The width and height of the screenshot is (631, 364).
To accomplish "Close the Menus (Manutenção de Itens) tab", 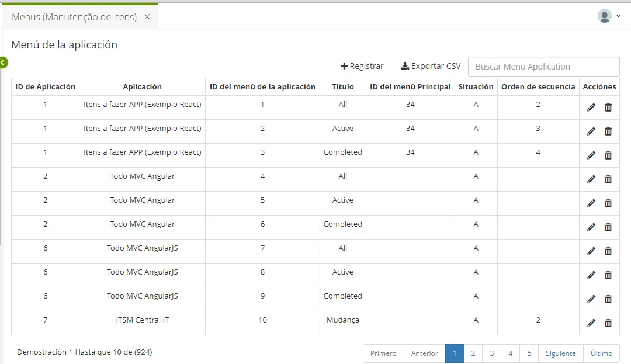I will pyautogui.click(x=147, y=17).
